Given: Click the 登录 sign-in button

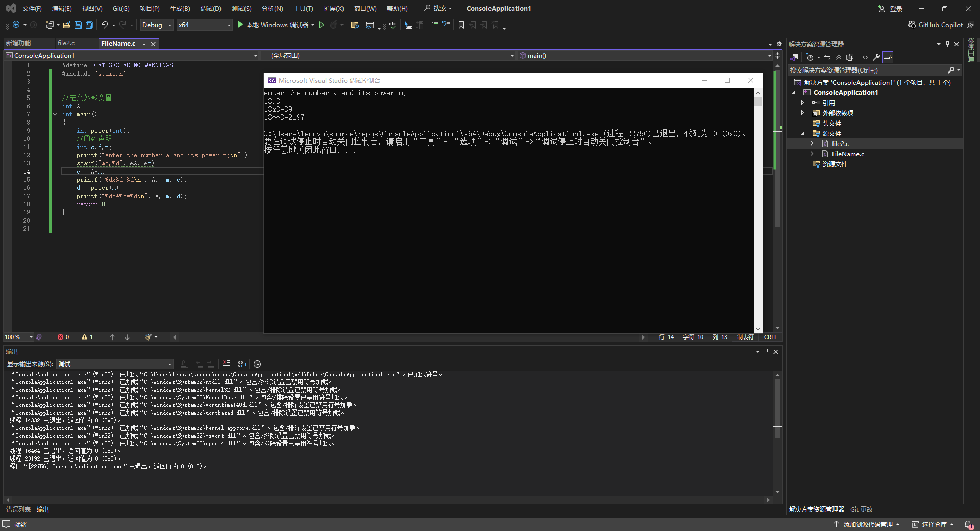Looking at the screenshot, I should [x=890, y=8].
